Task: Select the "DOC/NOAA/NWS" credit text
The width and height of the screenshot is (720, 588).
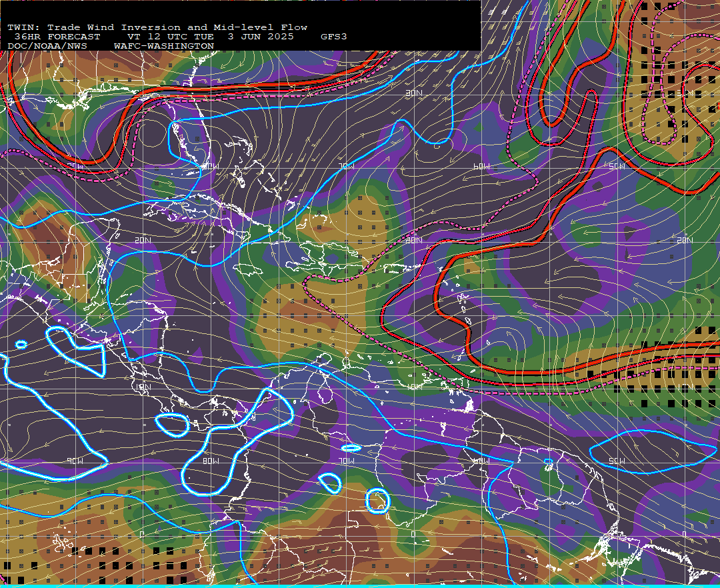Action: pos(47,47)
